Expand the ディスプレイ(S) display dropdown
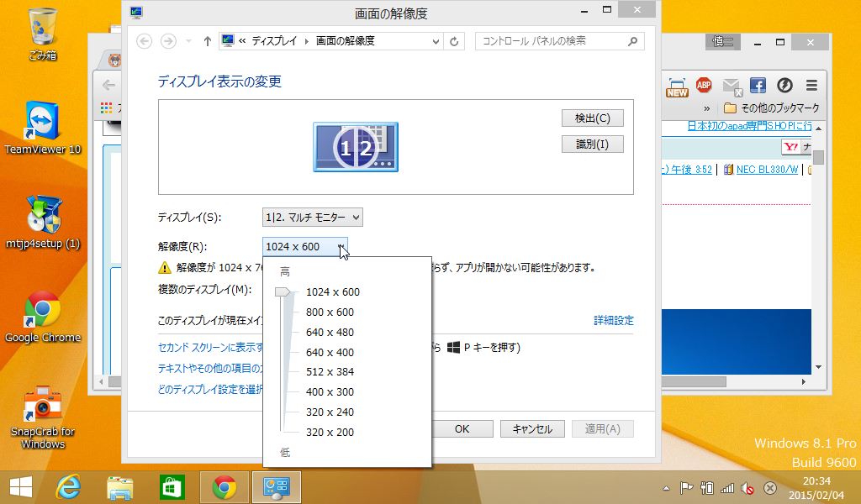The height and width of the screenshot is (504, 861). coord(312,218)
